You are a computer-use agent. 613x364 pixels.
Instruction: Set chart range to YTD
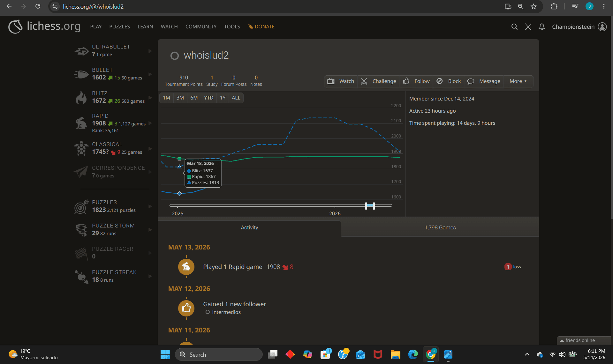[208, 98]
